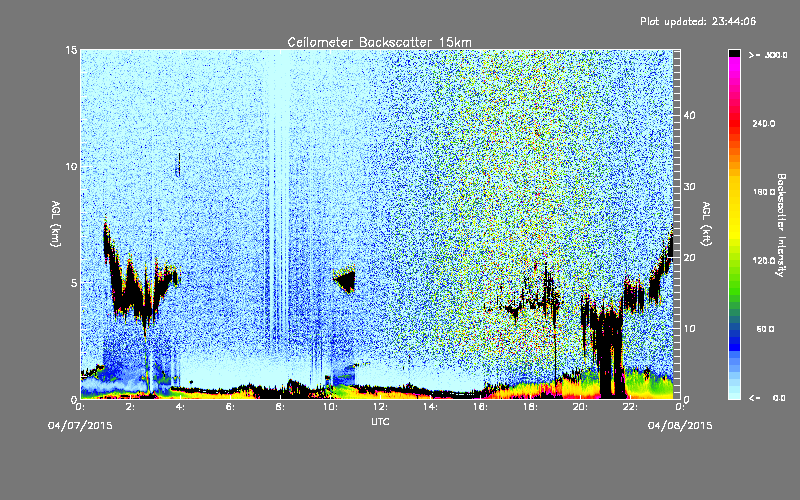Click the 2: hour tick on the UTC axis
Viewport: 800px width, 500px height.
pyautogui.click(x=130, y=407)
